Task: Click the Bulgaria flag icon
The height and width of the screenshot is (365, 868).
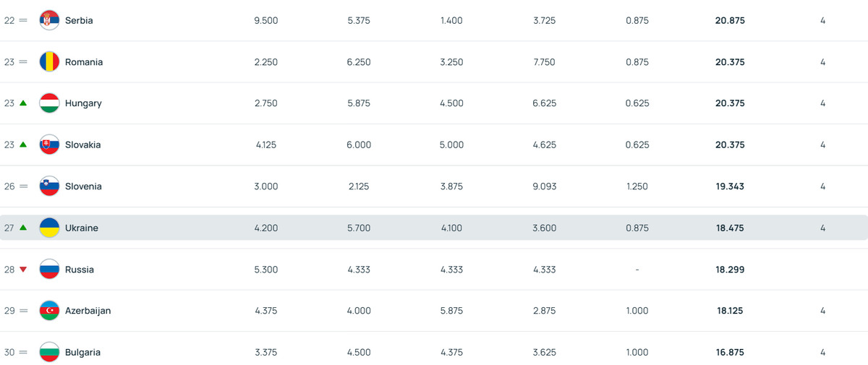Action: [x=49, y=353]
